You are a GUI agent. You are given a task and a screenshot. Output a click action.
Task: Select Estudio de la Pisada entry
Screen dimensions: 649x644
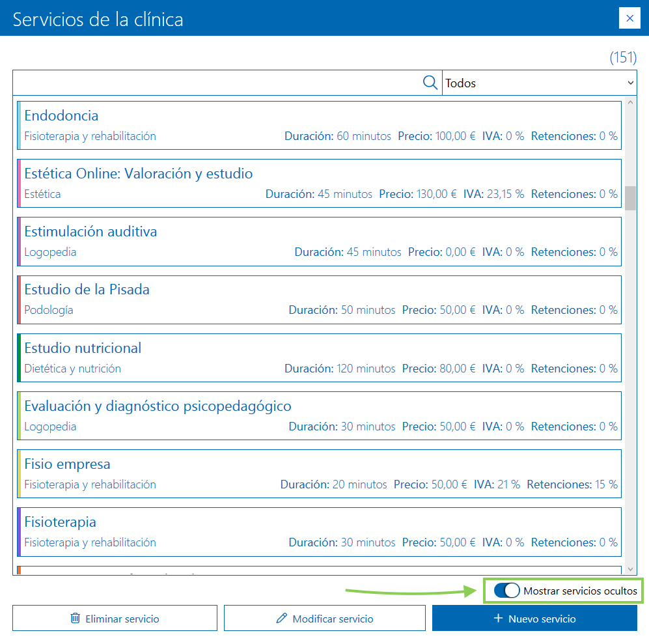click(x=319, y=299)
